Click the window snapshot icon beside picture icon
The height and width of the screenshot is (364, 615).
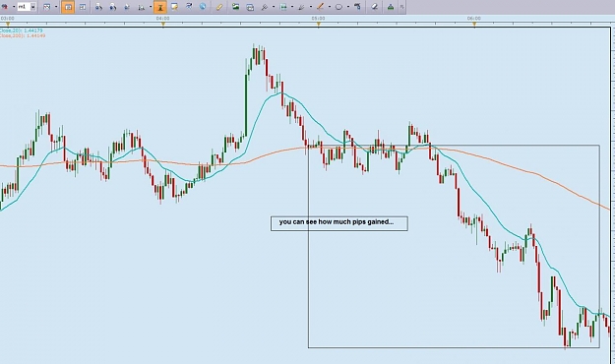point(250,7)
